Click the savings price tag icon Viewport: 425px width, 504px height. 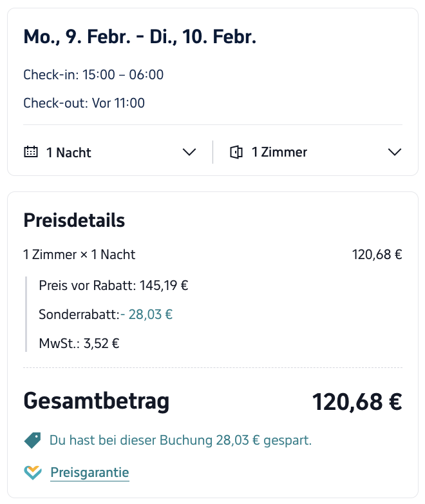[x=32, y=440]
